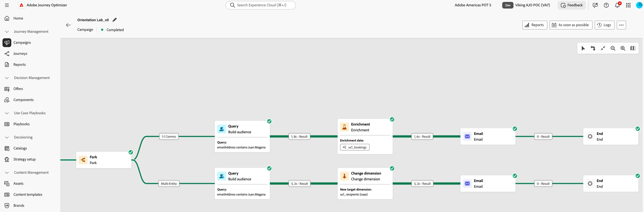This screenshot has height=212, width=644.
Task: Open Journeys in the sidebar
Action: (x=20, y=54)
